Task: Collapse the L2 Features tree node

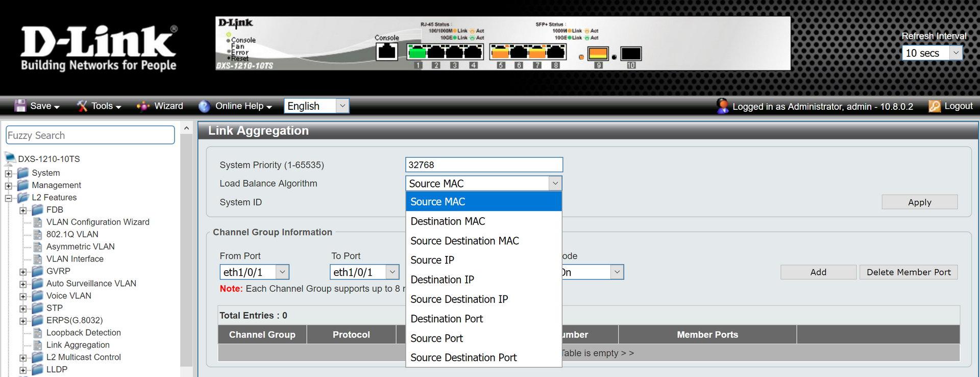Action: (x=8, y=198)
